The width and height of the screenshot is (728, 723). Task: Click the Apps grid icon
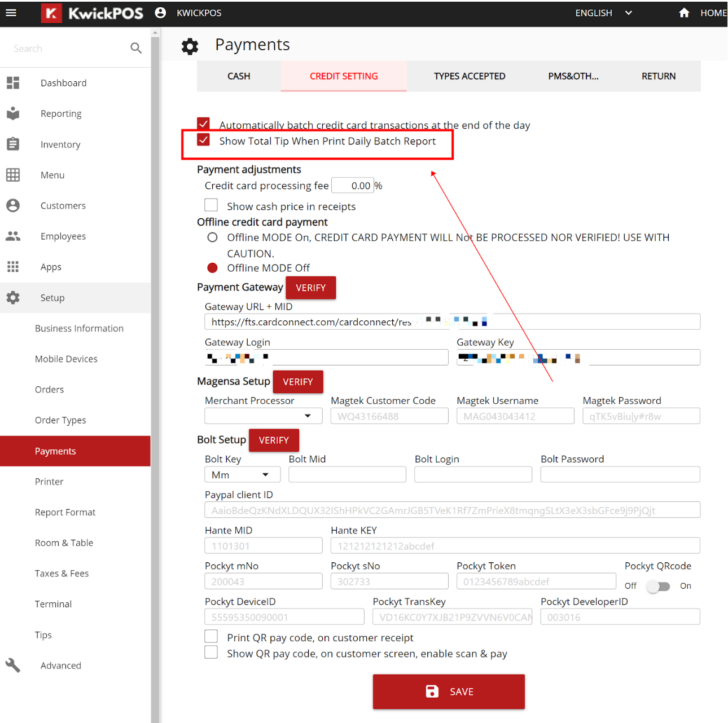pos(13,267)
